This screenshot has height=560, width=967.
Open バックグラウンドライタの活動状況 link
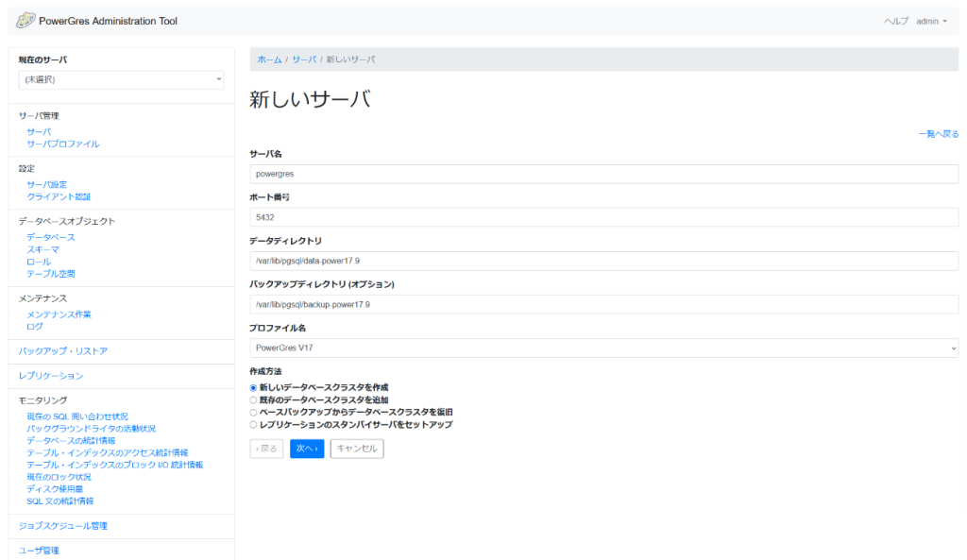click(92, 429)
